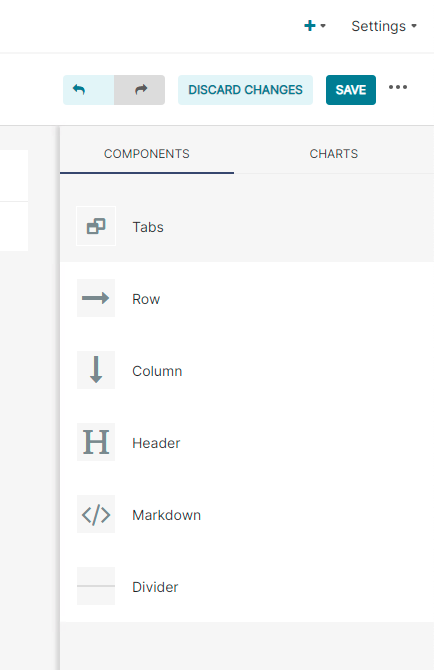The height and width of the screenshot is (670, 434).
Task: Switch to the Charts tab
Action: click(334, 154)
